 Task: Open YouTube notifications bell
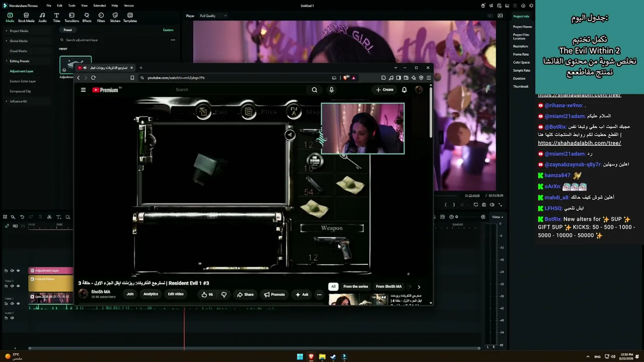(404, 90)
